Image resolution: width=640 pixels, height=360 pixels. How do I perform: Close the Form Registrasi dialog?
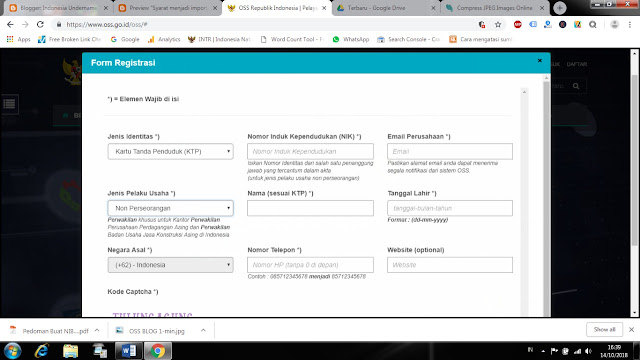point(540,60)
